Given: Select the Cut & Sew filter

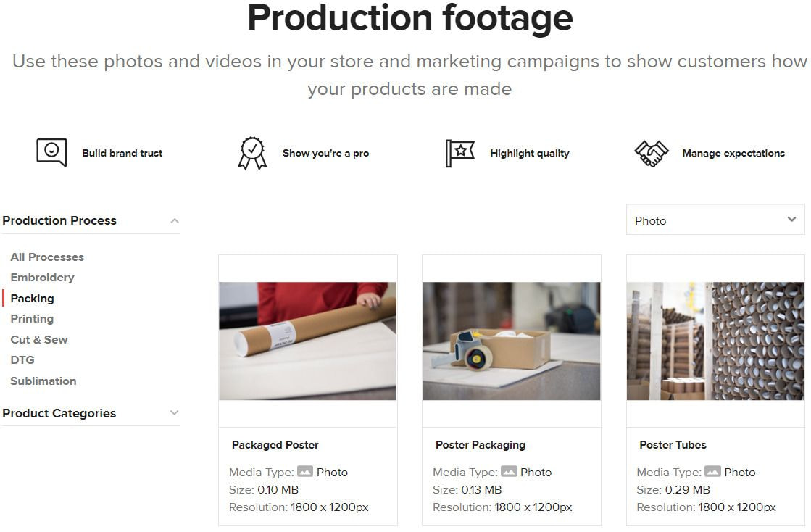Looking at the screenshot, I should tap(39, 340).
